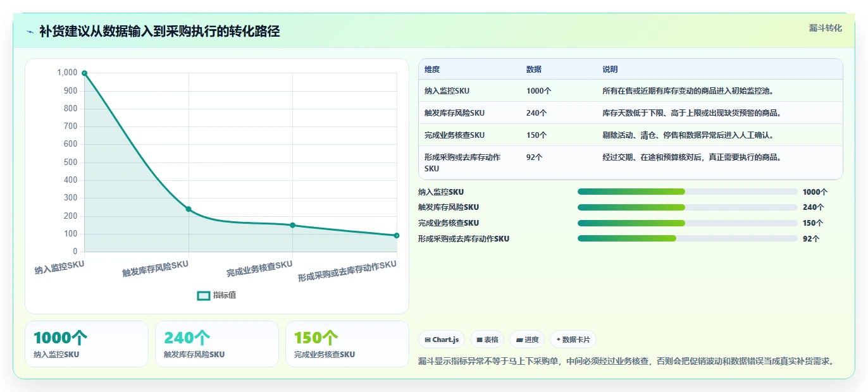Click the 500 y-axis label
This screenshot has height=392, width=868.
[70, 162]
